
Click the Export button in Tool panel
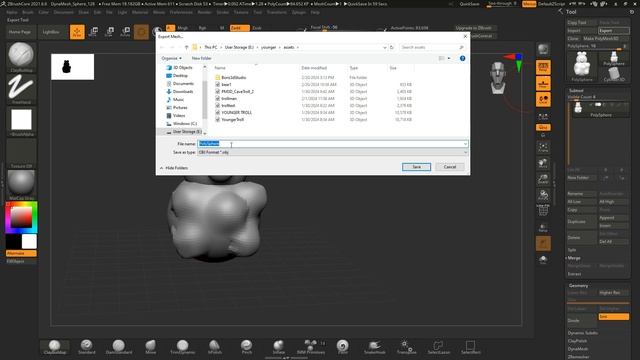(613, 31)
